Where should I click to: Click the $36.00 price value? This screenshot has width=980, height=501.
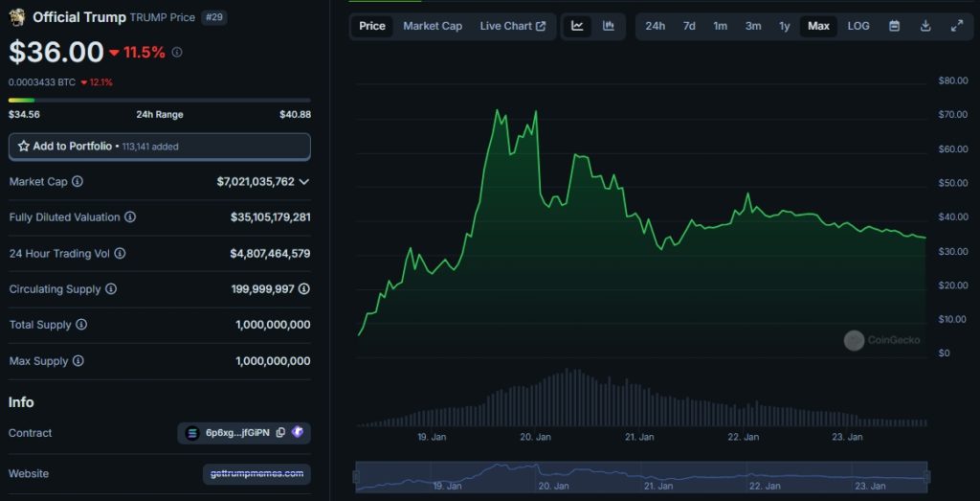point(56,52)
